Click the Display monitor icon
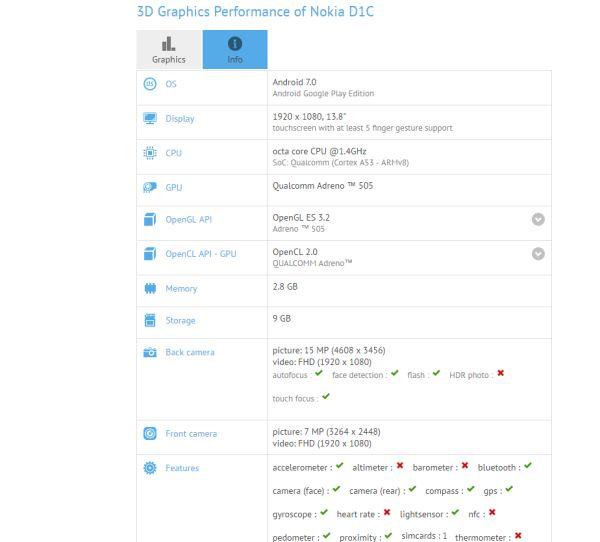Screen dimensions: 600x542 pyautogui.click(x=150, y=118)
